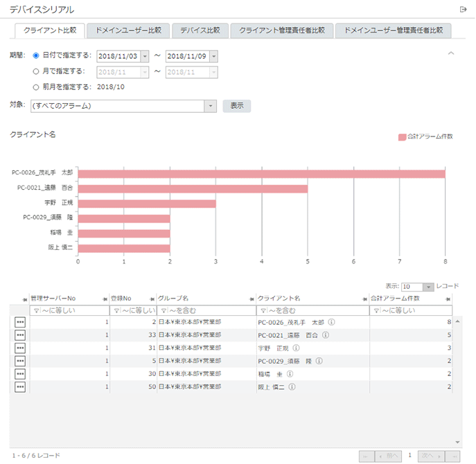Screen dimensions: 476x464
Task: Open row menu for 阪上 慎二
Action: click(x=19, y=387)
